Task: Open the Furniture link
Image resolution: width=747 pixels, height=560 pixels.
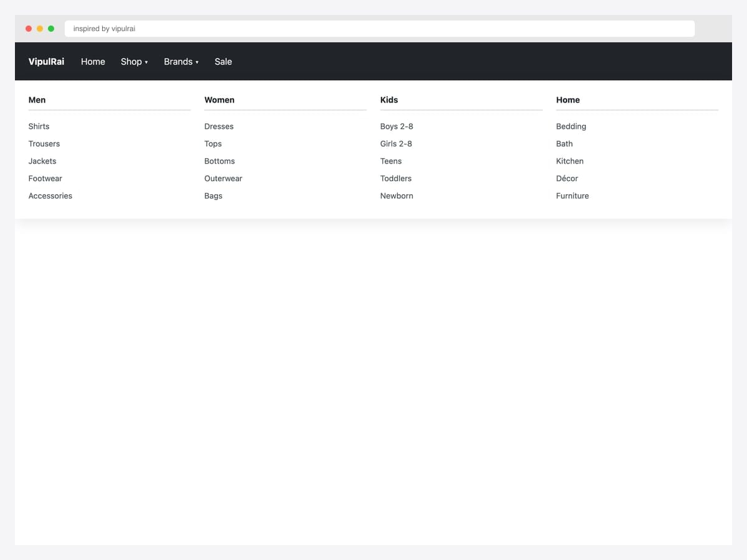Action: [573, 196]
